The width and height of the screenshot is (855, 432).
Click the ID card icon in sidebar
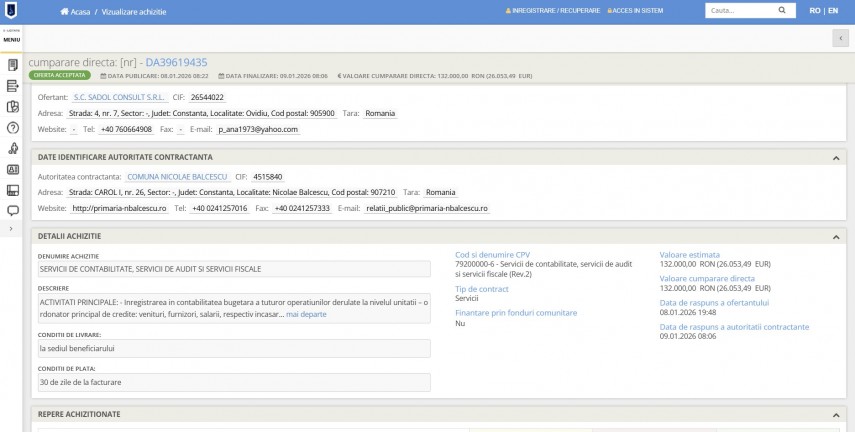(x=13, y=169)
